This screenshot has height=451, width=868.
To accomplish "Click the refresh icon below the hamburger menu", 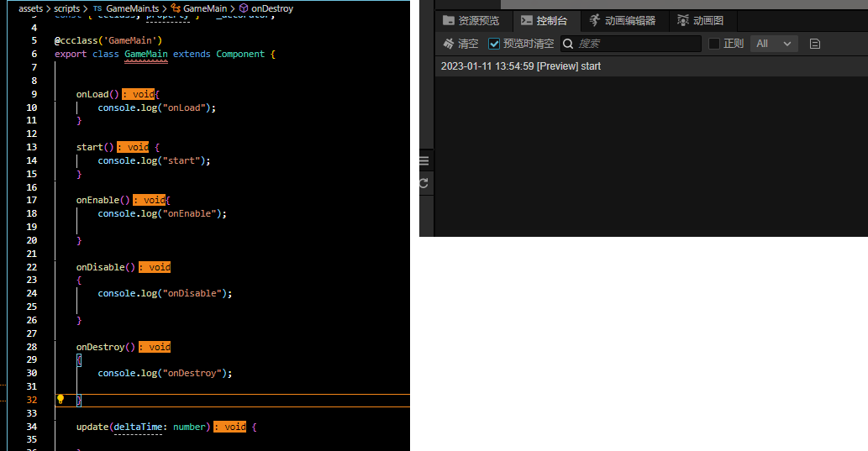I will coord(424,183).
